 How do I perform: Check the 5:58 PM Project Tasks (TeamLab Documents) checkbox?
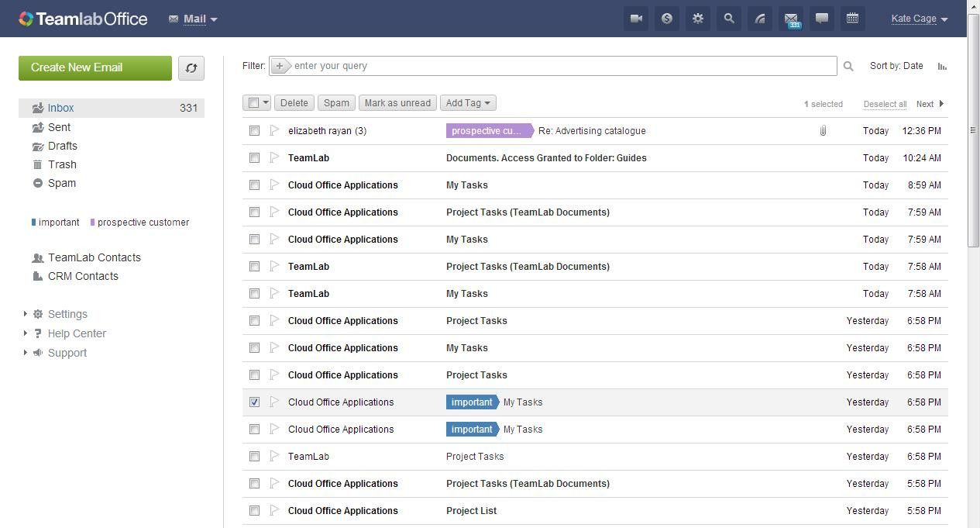254,484
